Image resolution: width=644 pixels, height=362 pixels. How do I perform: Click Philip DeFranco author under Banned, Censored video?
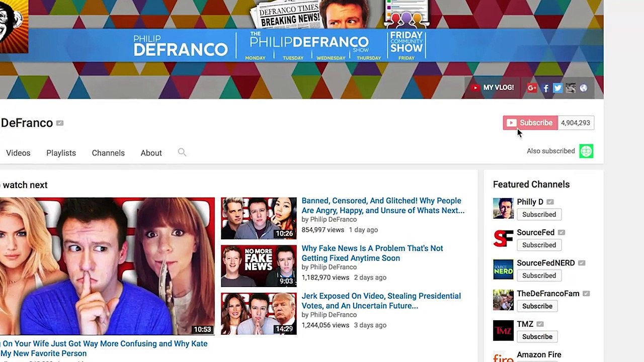(x=333, y=220)
